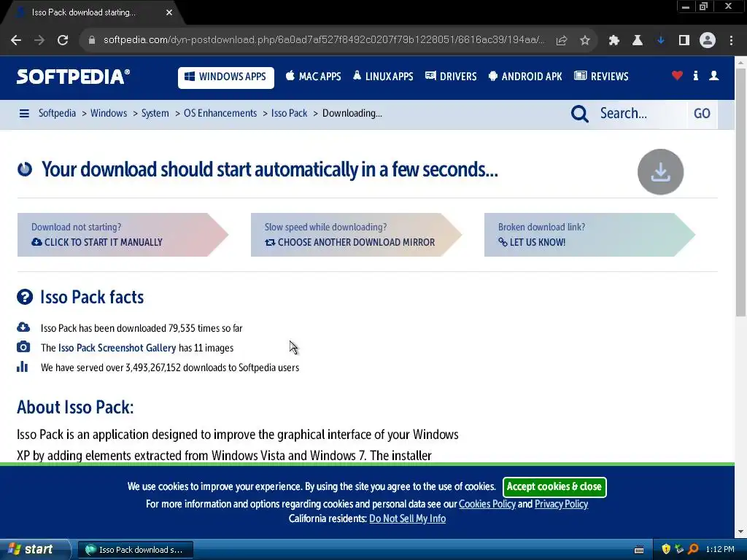Screen dimensions: 747x560
Task: Click the bar chart icon in facts list
Action: [x=23, y=366]
